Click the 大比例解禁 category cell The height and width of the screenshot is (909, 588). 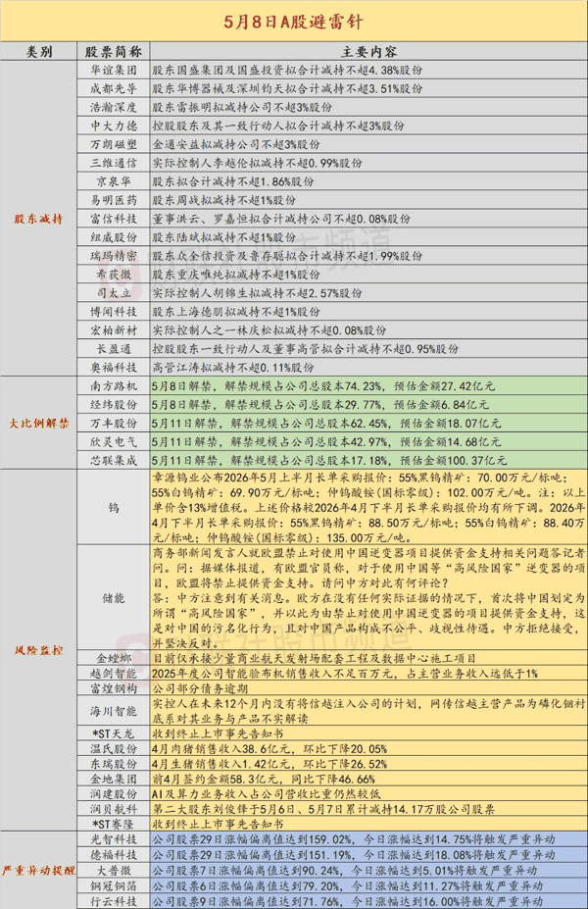click(39, 424)
